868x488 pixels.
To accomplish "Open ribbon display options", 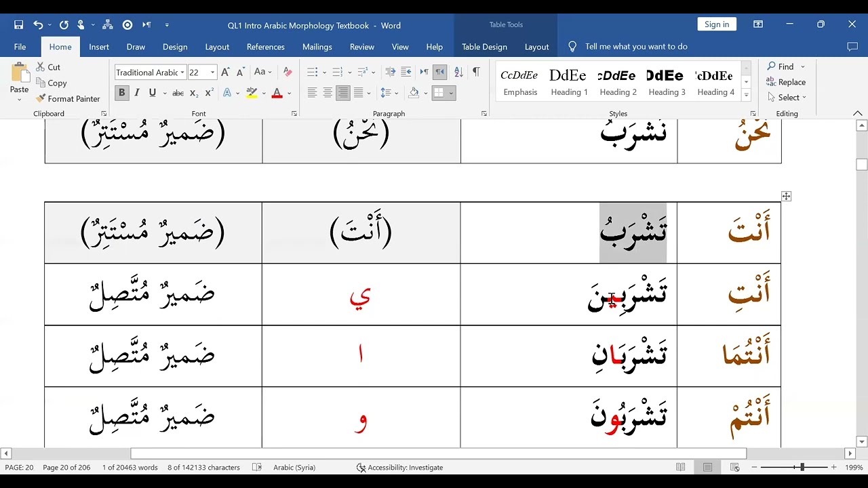I will click(758, 25).
